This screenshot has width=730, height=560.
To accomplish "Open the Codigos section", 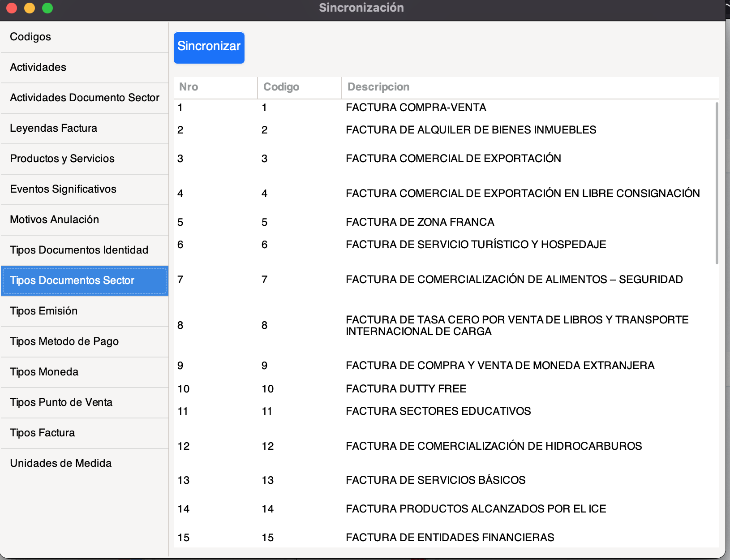I will [x=30, y=37].
